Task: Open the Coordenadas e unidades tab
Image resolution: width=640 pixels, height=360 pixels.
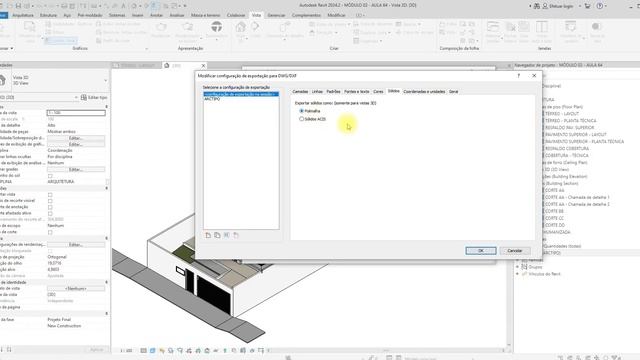Action: (x=424, y=92)
